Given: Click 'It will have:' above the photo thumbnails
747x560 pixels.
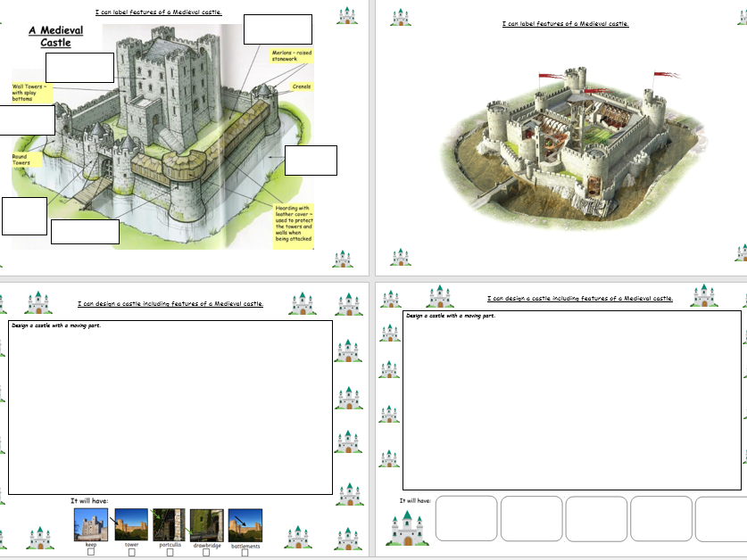Looking at the screenshot, I should tap(89, 501).
